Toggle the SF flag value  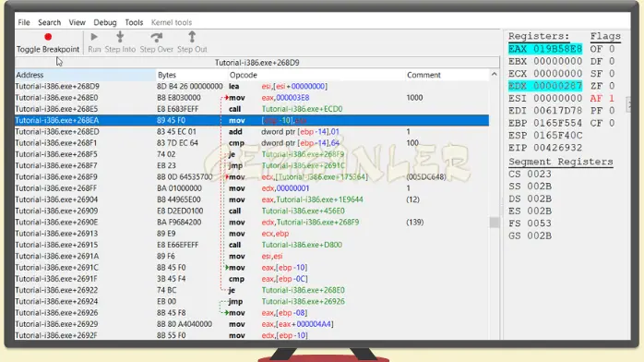pyautogui.click(x=602, y=74)
